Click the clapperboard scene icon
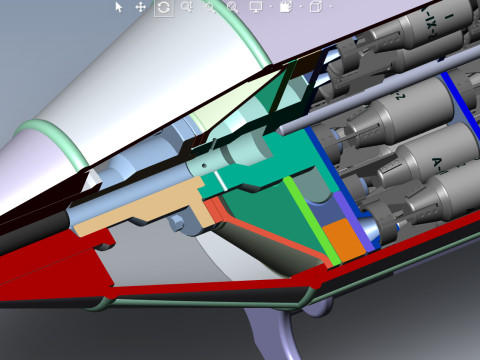This screenshot has height=360, width=480. click(286, 7)
